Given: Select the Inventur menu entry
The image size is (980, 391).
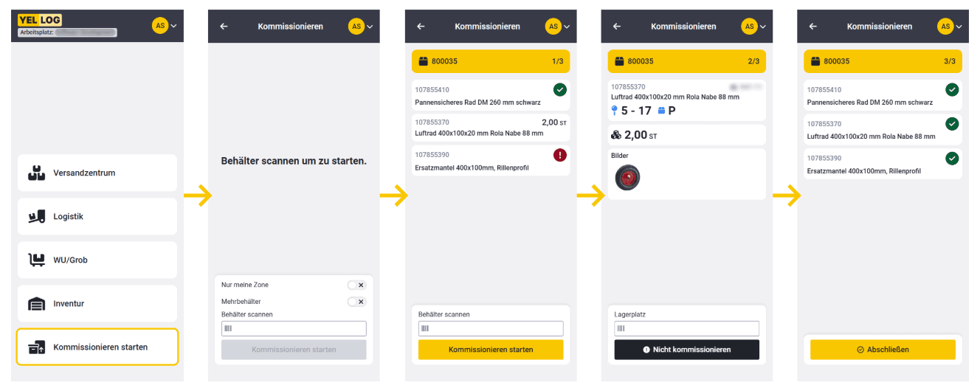Looking at the screenshot, I should point(97,303).
